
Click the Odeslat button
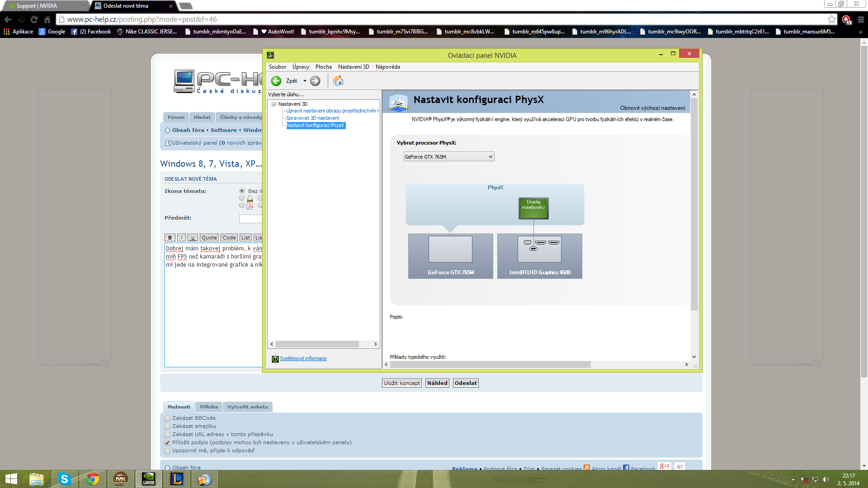pos(465,383)
